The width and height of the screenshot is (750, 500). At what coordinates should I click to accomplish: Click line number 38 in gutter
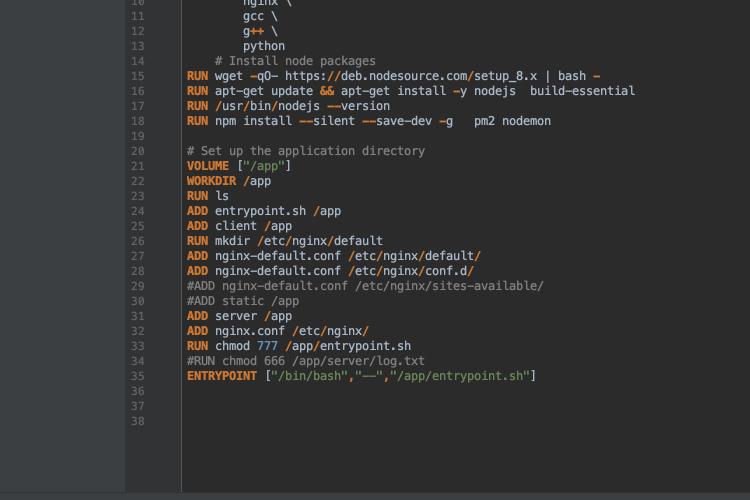coord(138,421)
